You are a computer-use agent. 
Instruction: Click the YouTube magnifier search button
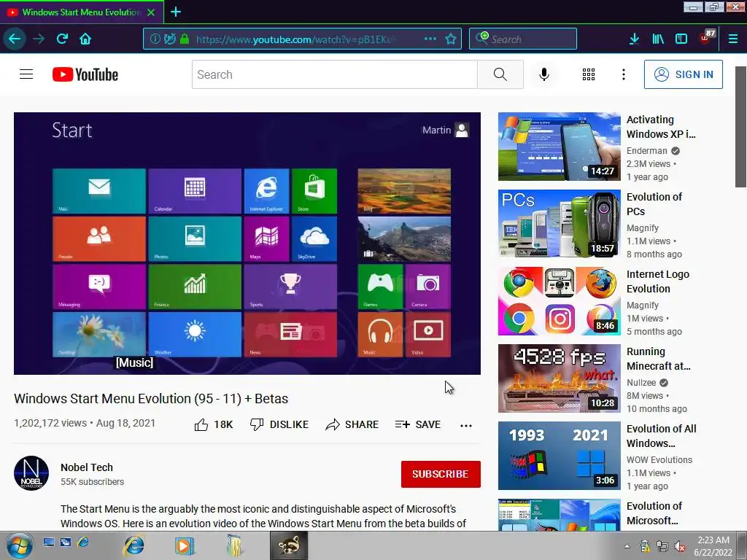[500, 74]
